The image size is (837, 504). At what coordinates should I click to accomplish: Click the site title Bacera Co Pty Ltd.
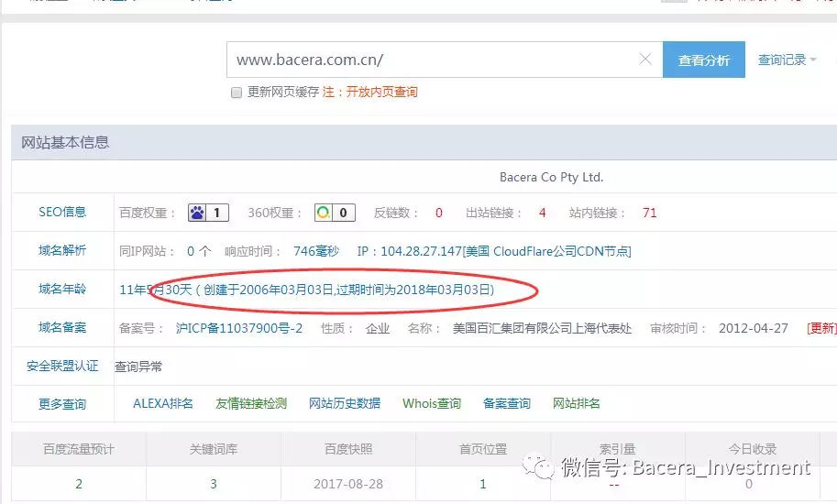(x=551, y=177)
